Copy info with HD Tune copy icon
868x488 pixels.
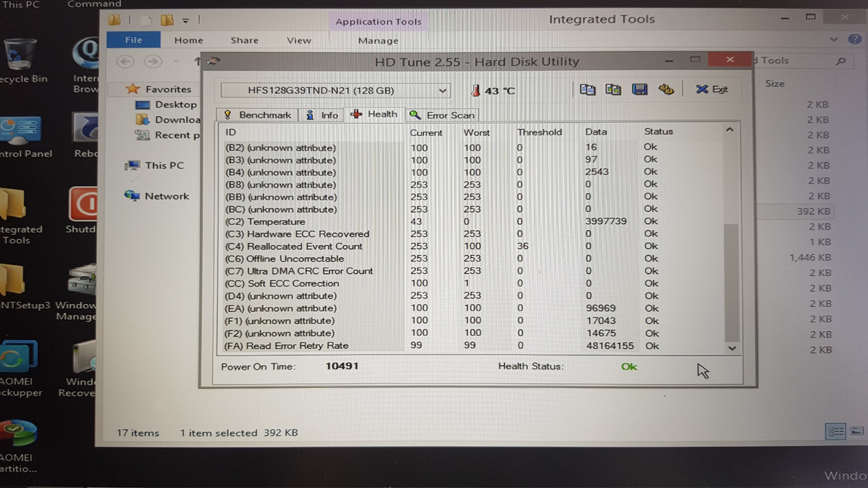click(587, 90)
